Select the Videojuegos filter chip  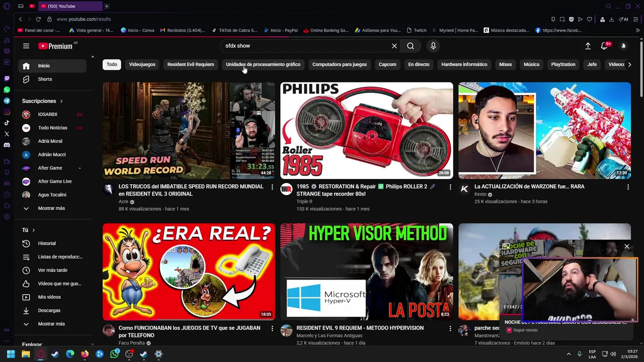click(x=142, y=64)
